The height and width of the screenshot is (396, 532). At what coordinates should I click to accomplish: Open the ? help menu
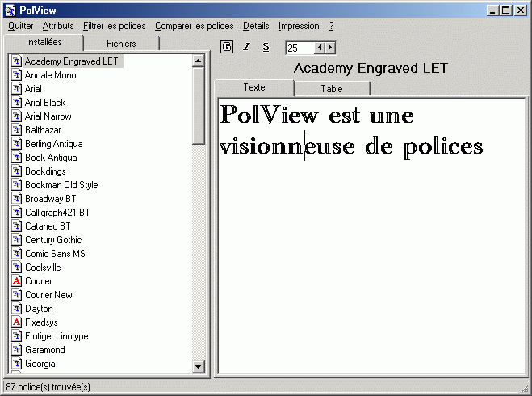[331, 26]
